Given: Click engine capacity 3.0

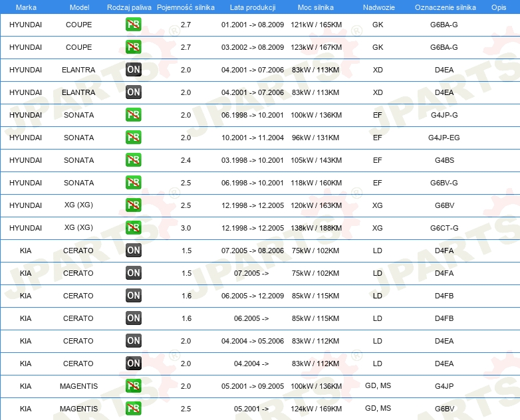Looking at the screenshot, I should click(186, 228).
